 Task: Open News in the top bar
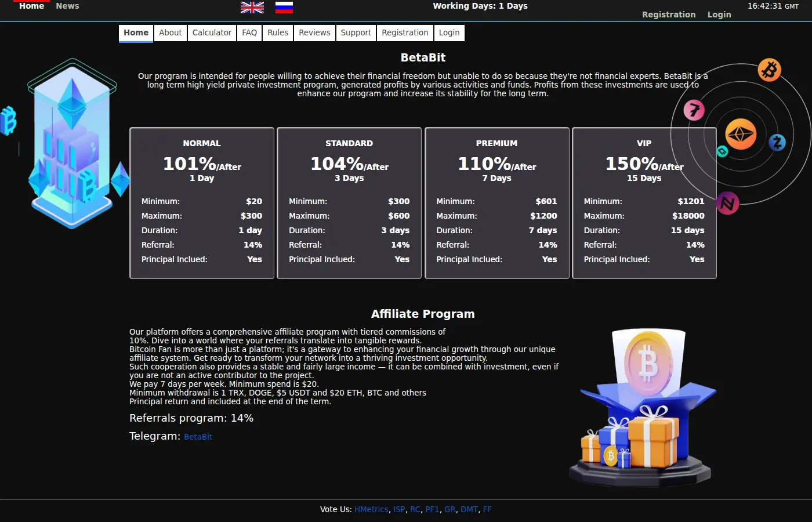(x=67, y=6)
